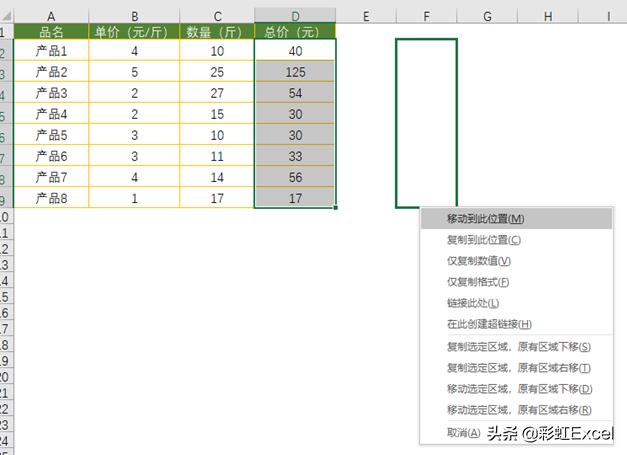Screen dimensions: 627x455
Task: Click cell 产品6
Action: [x=51, y=156]
